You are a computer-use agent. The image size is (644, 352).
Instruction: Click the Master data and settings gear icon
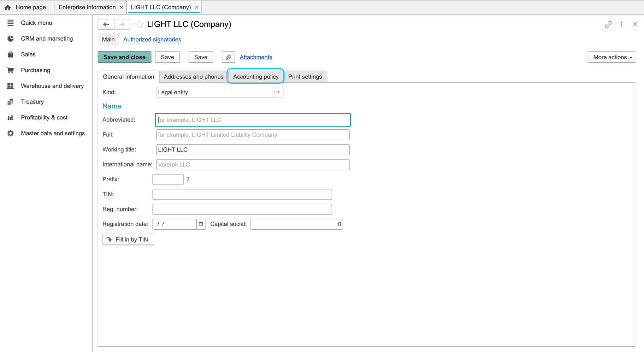point(10,133)
